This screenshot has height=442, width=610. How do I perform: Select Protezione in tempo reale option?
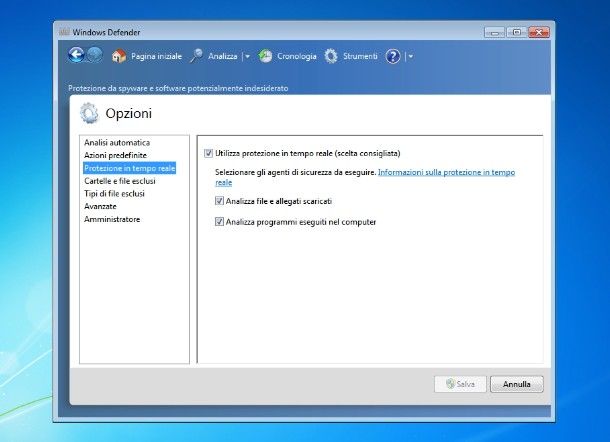[x=130, y=168]
